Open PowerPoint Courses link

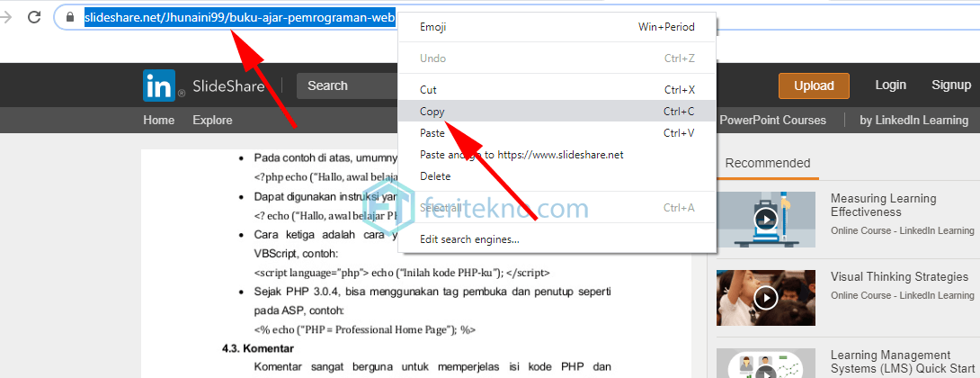(773, 121)
